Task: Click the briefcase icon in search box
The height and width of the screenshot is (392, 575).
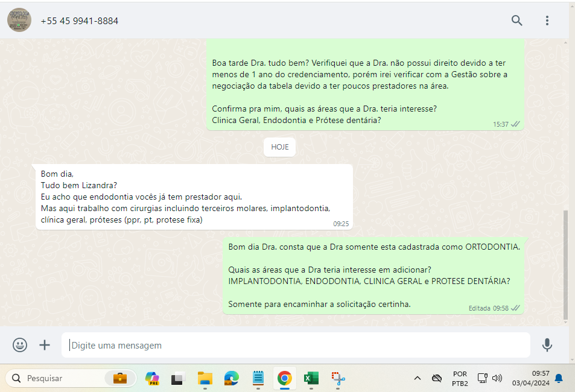Action: coord(120,378)
